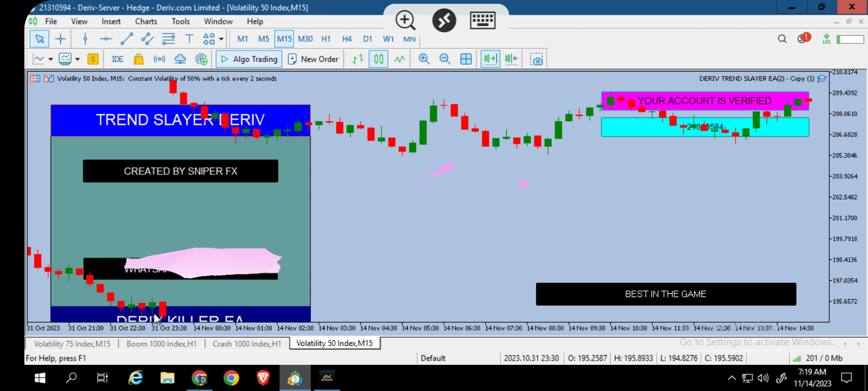Open the Help menu
Screen dimensions: 868x391
tap(255, 21)
